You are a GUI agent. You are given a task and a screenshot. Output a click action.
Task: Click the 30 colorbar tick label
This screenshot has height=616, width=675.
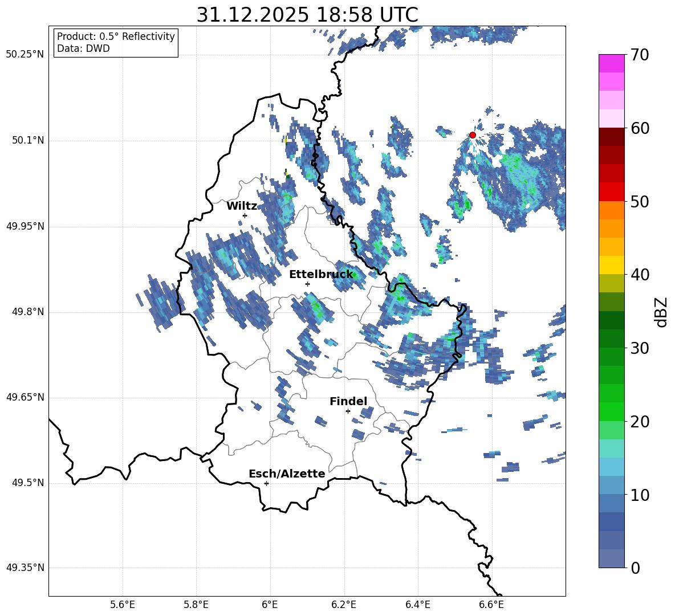(x=640, y=348)
